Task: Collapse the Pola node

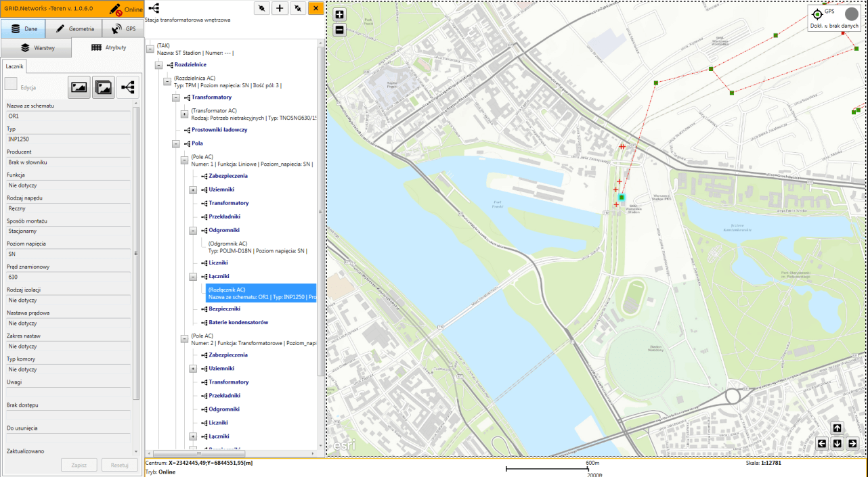Action: pyautogui.click(x=176, y=143)
